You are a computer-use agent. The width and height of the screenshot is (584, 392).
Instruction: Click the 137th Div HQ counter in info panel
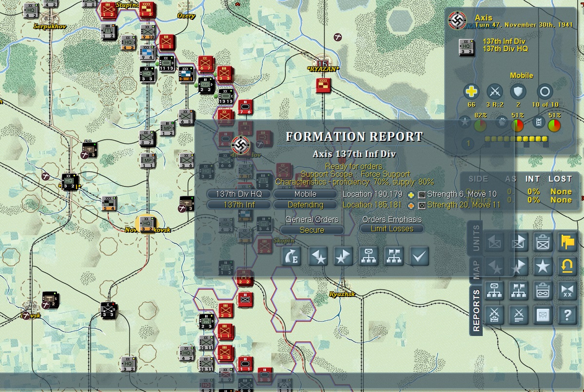[466, 47]
